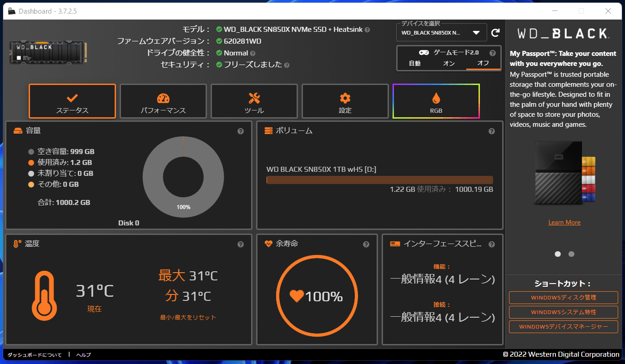
Task: Open WINDOWSディスク管理 shortcut
Action: point(564,298)
